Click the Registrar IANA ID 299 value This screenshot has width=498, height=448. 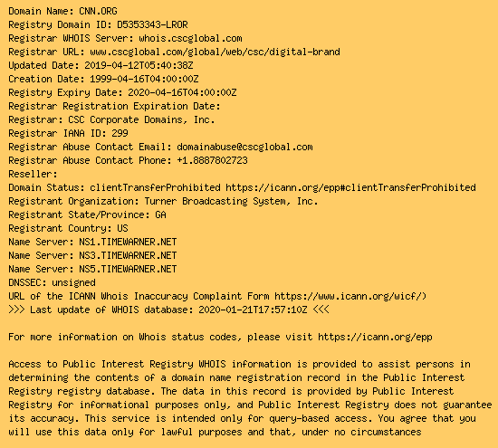(120, 133)
